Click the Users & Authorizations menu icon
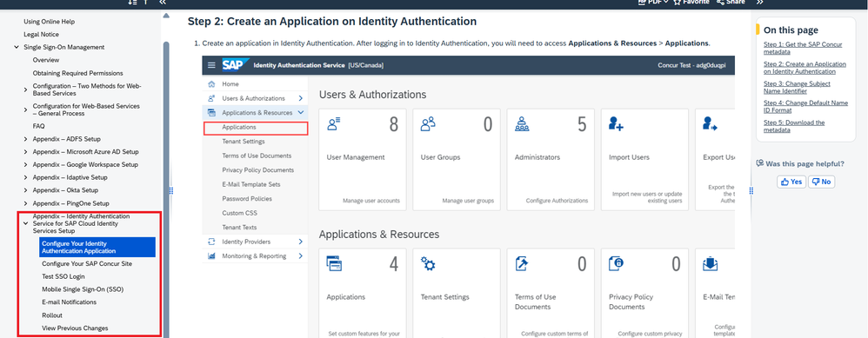 [x=211, y=98]
